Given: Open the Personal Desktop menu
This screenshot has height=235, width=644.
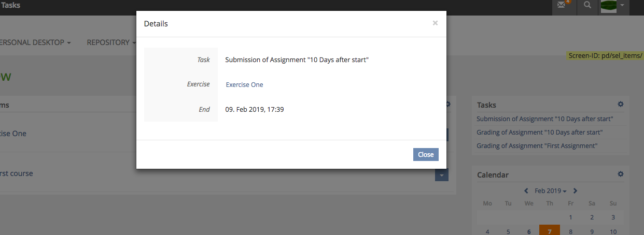Looking at the screenshot, I should coord(36,42).
